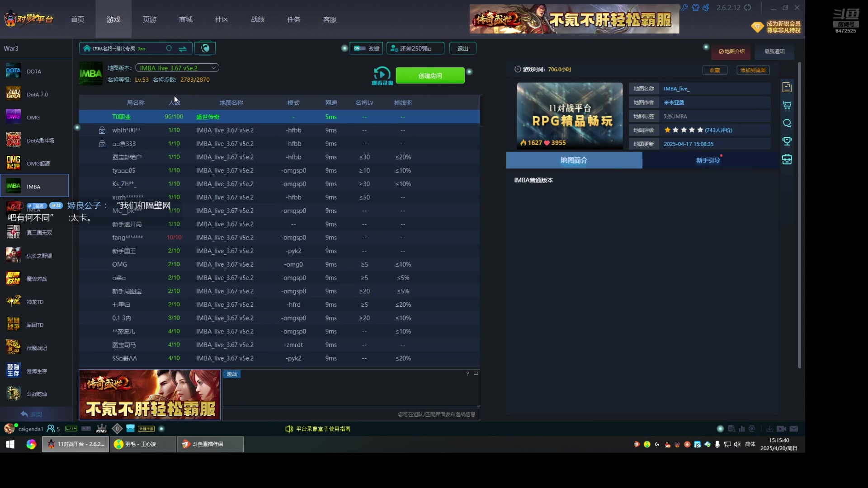Switch to the 页游 navigation tab
Viewport: 868px width, 488px height.
pyautogui.click(x=150, y=19)
